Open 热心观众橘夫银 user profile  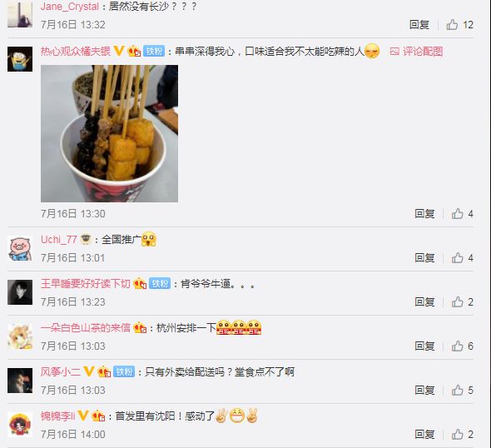coord(76,52)
